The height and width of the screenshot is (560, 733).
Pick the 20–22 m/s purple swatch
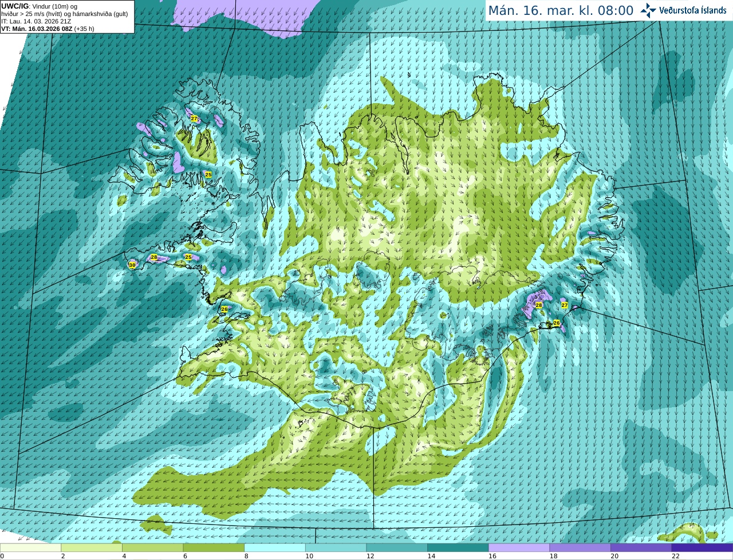coord(641,547)
